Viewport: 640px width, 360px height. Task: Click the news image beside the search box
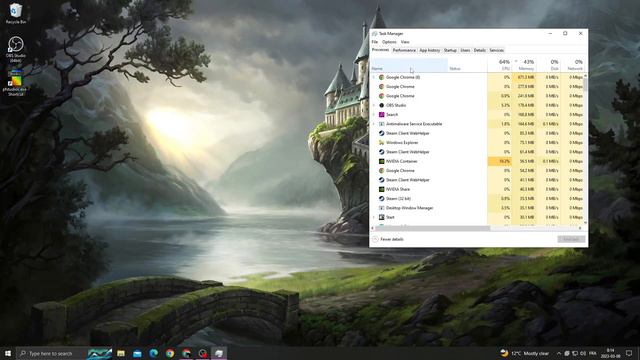pos(99,353)
